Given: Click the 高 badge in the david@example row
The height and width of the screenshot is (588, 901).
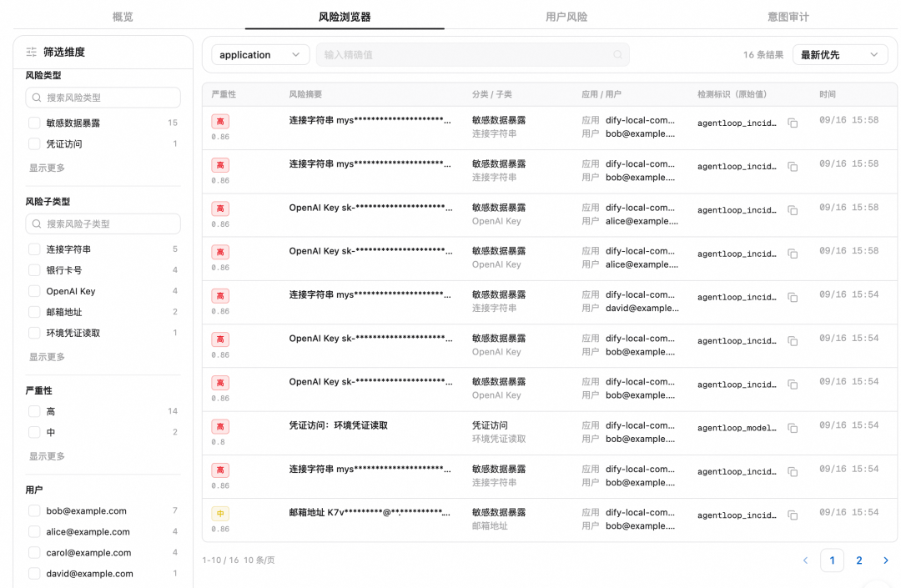Looking at the screenshot, I should coord(220,296).
